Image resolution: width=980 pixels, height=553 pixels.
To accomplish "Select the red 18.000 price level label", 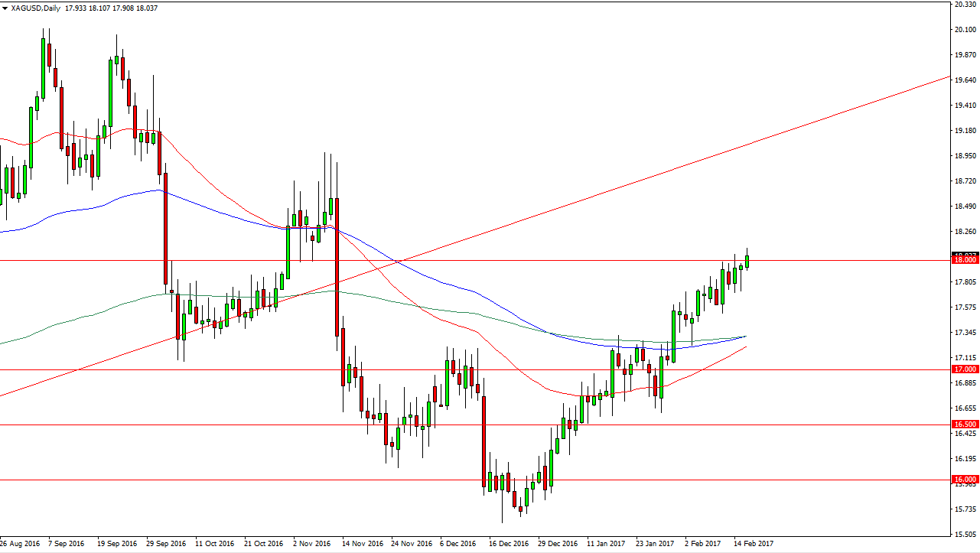I will click(x=965, y=260).
